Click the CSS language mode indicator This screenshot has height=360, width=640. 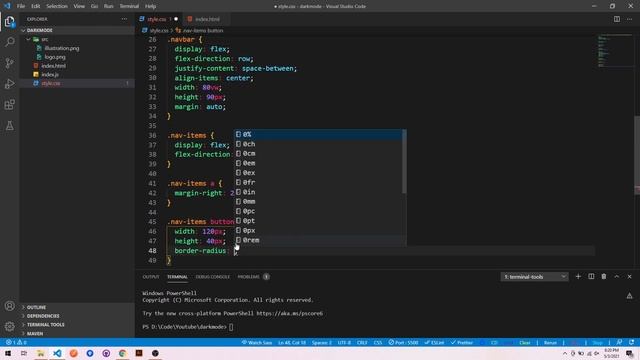[378, 342]
